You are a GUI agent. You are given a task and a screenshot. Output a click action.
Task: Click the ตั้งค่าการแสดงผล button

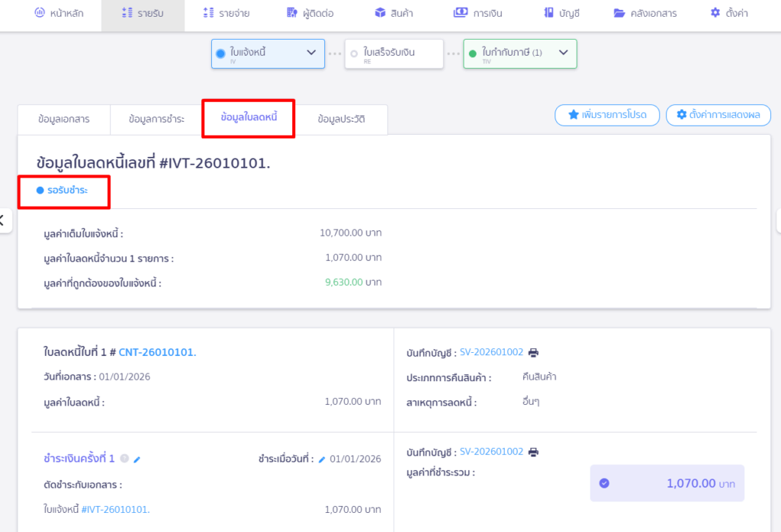718,115
